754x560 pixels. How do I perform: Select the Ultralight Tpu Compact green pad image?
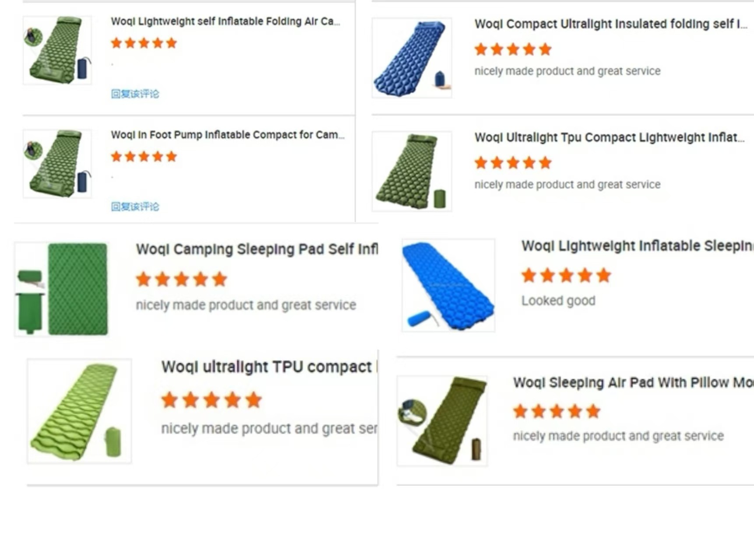[412, 172]
